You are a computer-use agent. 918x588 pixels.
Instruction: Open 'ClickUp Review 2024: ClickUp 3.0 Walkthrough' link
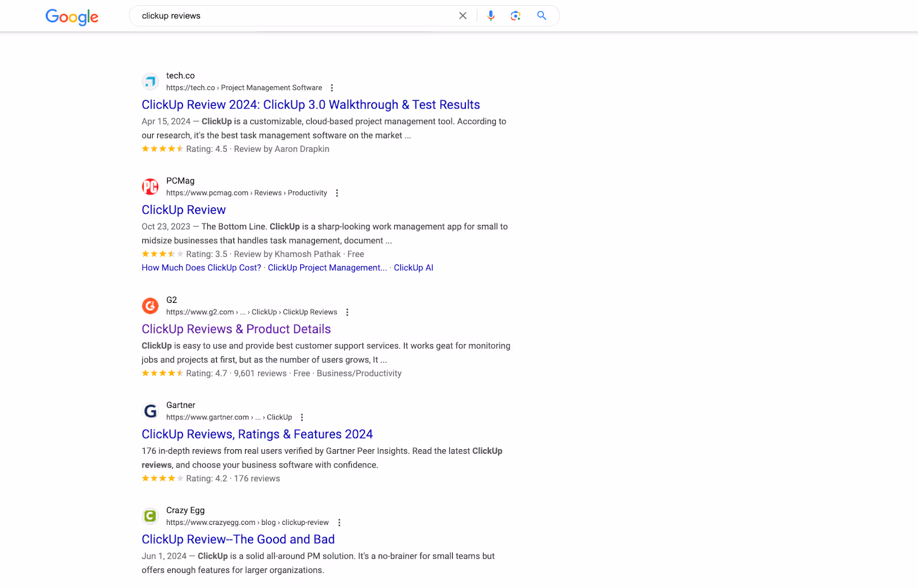(311, 105)
